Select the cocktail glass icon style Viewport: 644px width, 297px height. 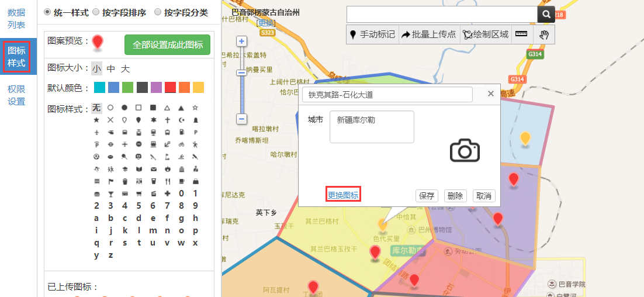[110, 194]
